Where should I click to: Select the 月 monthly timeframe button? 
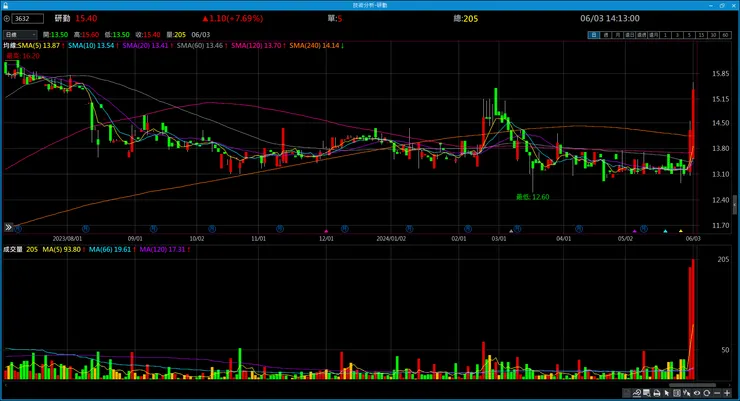pos(617,35)
